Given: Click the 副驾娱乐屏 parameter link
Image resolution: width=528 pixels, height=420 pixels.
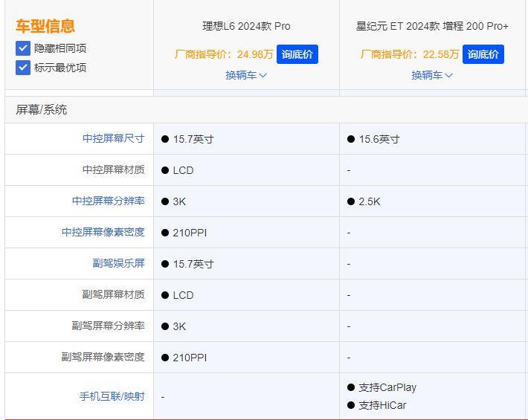Looking at the screenshot, I should click(x=118, y=264).
